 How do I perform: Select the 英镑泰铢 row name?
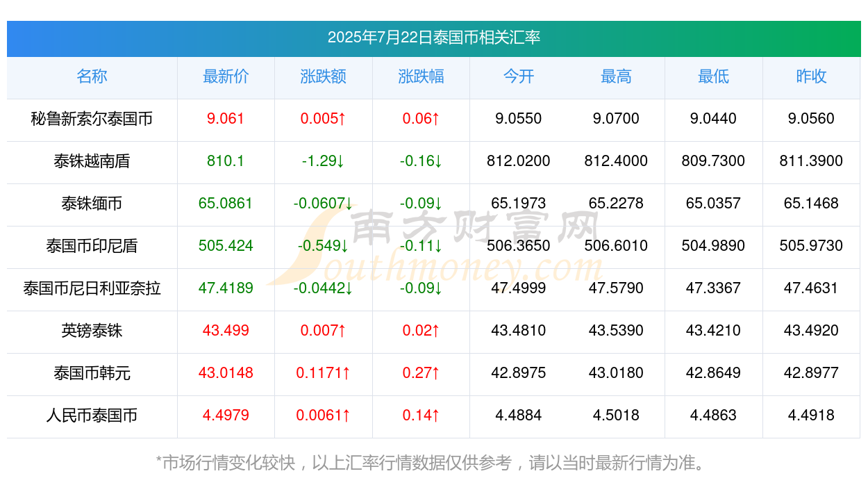pyautogui.click(x=92, y=331)
